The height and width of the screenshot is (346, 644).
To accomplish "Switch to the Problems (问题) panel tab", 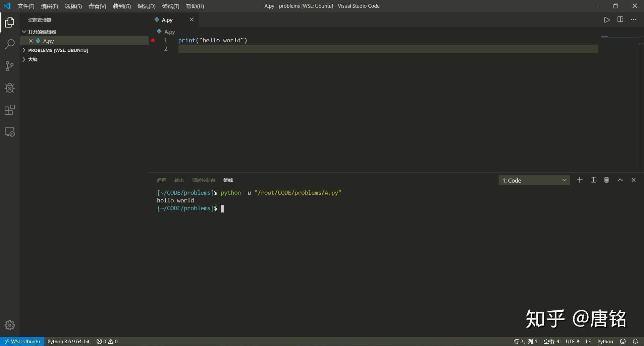I will pyautogui.click(x=161, y=180).
